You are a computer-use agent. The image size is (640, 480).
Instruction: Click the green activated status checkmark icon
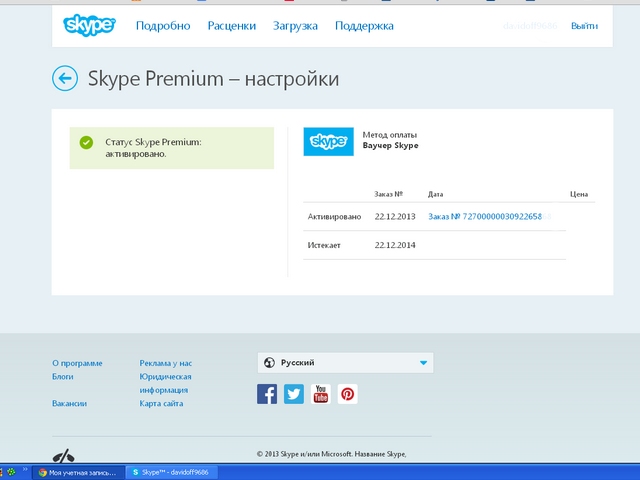pos(86,143)
